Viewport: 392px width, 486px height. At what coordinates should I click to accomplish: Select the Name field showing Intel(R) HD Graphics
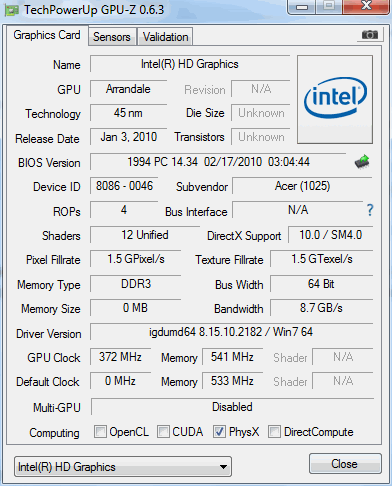190,64
